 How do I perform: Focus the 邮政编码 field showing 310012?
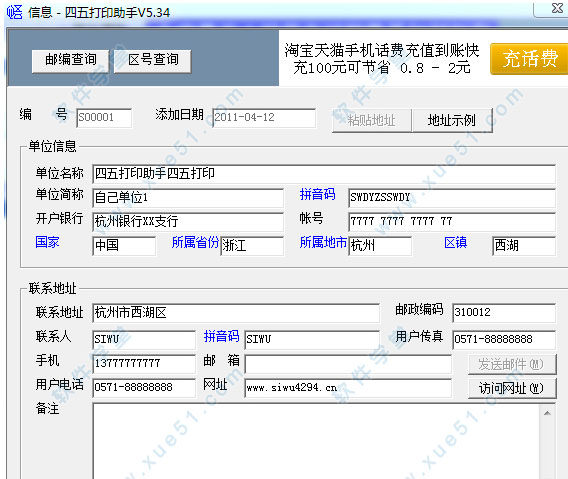click(x=504, y=312)
